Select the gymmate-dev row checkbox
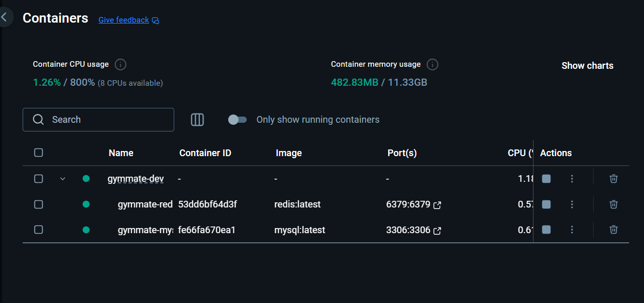Viewport: 644px width, 303px height. coord(39,179)
